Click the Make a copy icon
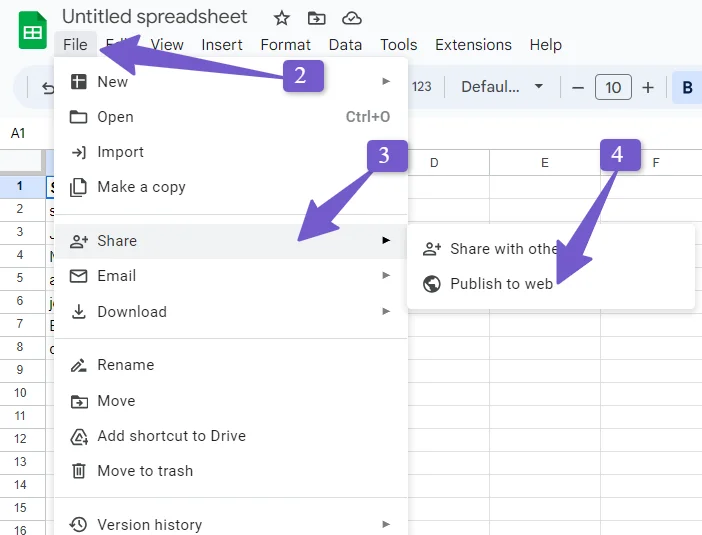The width and height of the screenshot is (702, 535). [x=78, y=187]
